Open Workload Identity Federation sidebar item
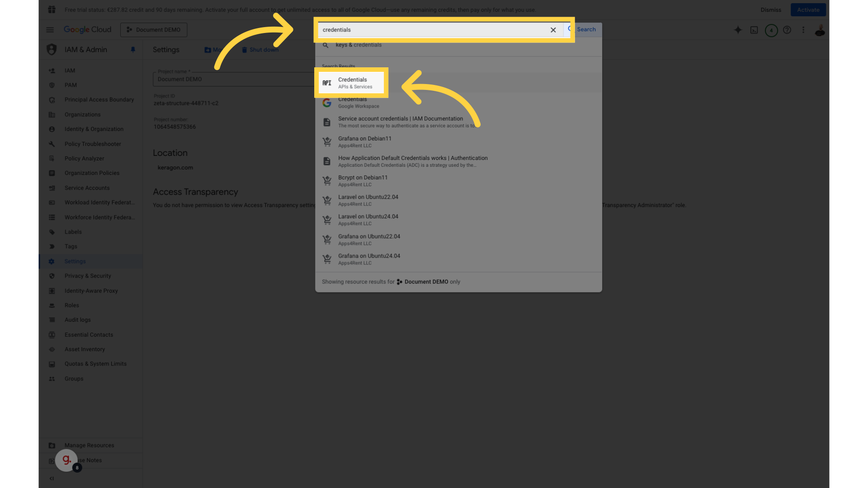 [90, 202]
